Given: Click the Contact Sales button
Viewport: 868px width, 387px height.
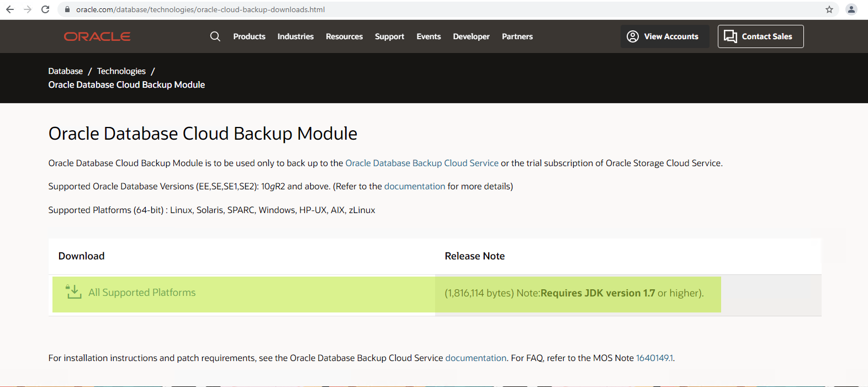Looking at the screenshot, I should tap(761, 36).
